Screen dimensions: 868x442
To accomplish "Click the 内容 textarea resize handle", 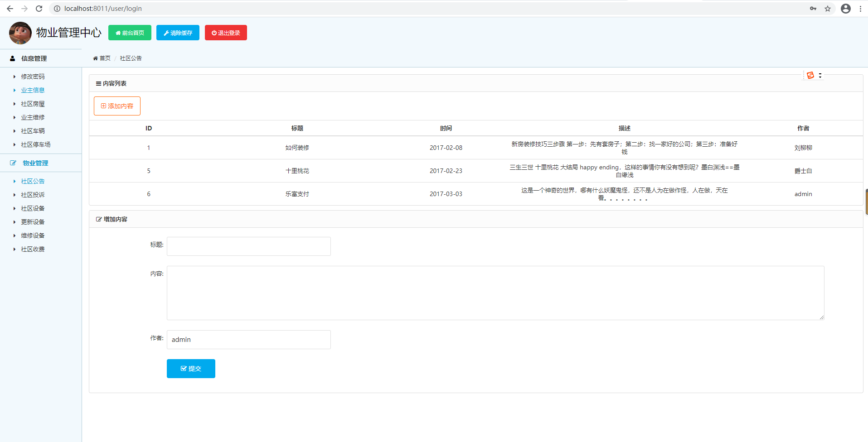I will [821, 317].
